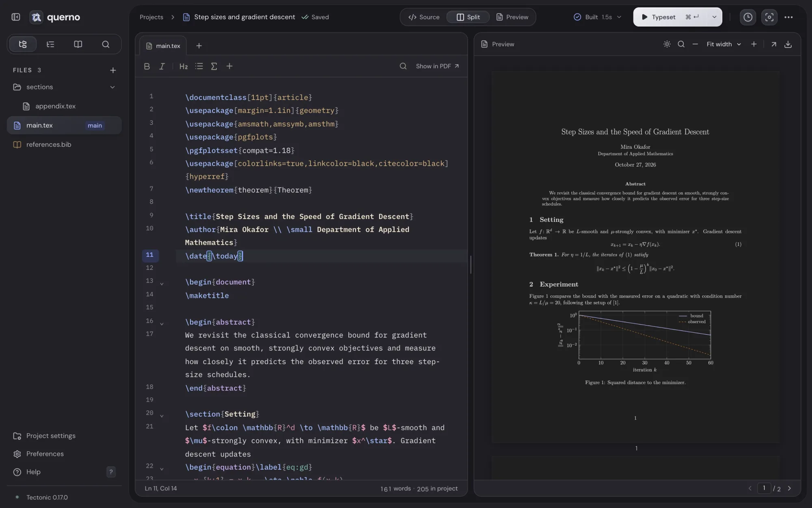Go to Projects breadcrumb
Screen dimensions: 812x508
pyautogui.click(x=151, y=17)
